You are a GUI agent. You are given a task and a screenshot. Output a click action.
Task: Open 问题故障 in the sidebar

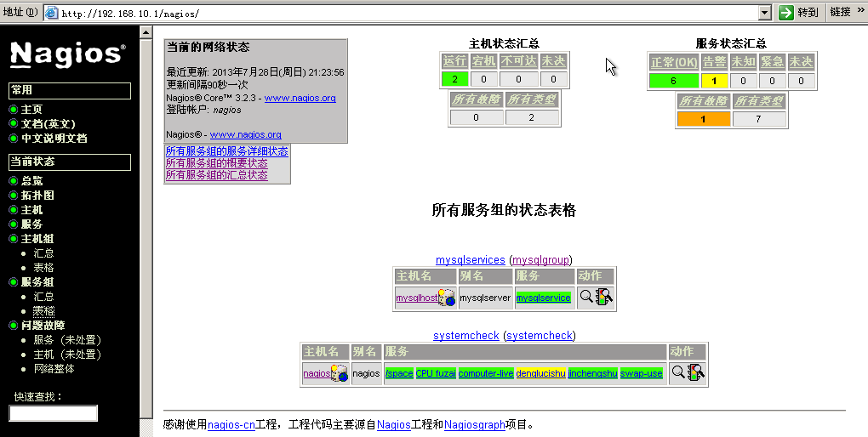(x=43, y=326)
